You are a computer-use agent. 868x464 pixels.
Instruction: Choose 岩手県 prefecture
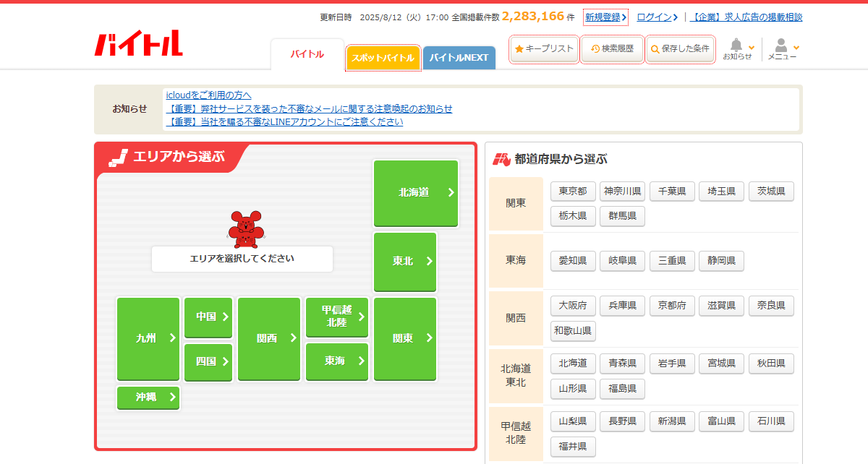672,364
